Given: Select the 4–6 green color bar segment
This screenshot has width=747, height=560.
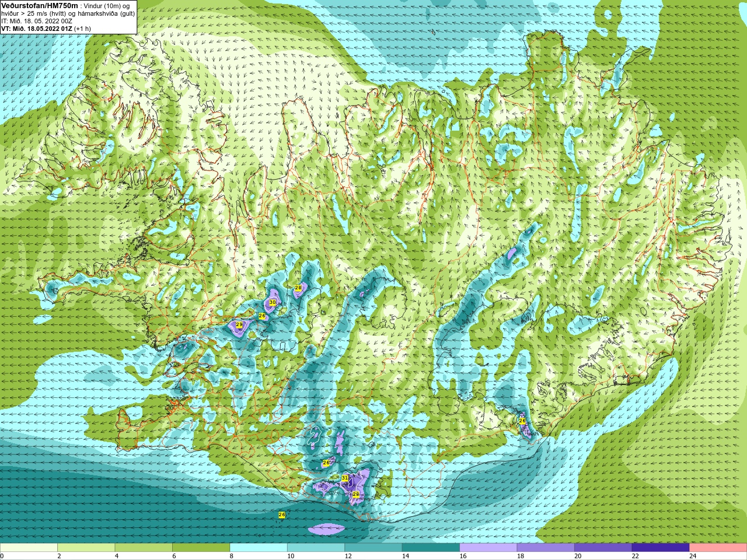Looking at the screenshot, I should pos(144,548).
